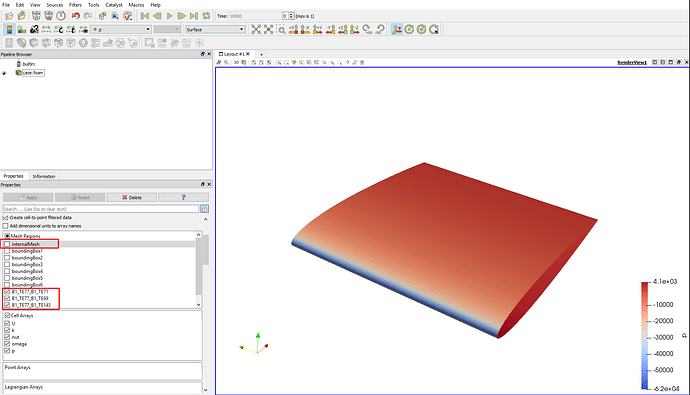Click the Open file icon
The image size is (690, 395).
click(9, 16)
